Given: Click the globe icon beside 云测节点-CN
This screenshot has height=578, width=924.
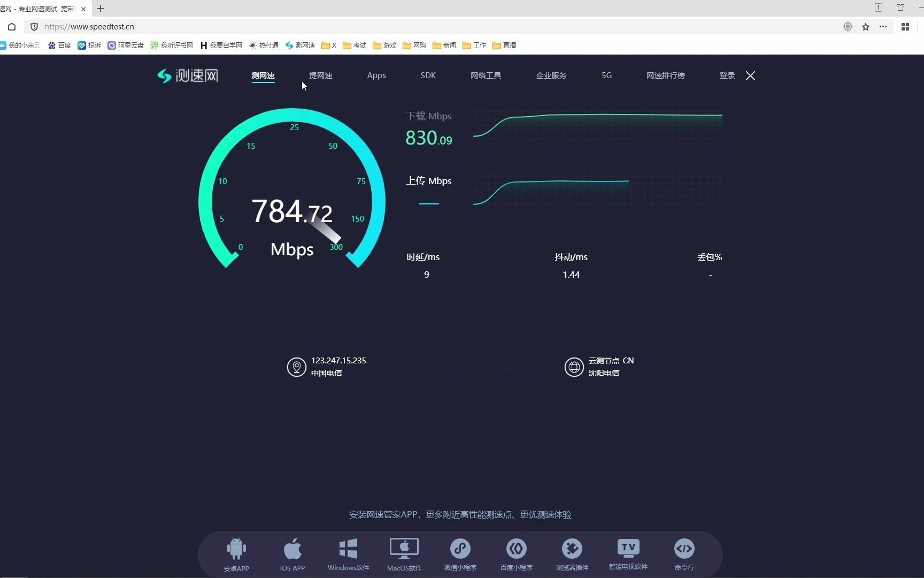Looking at the screenshot, I should click(573, 367).
